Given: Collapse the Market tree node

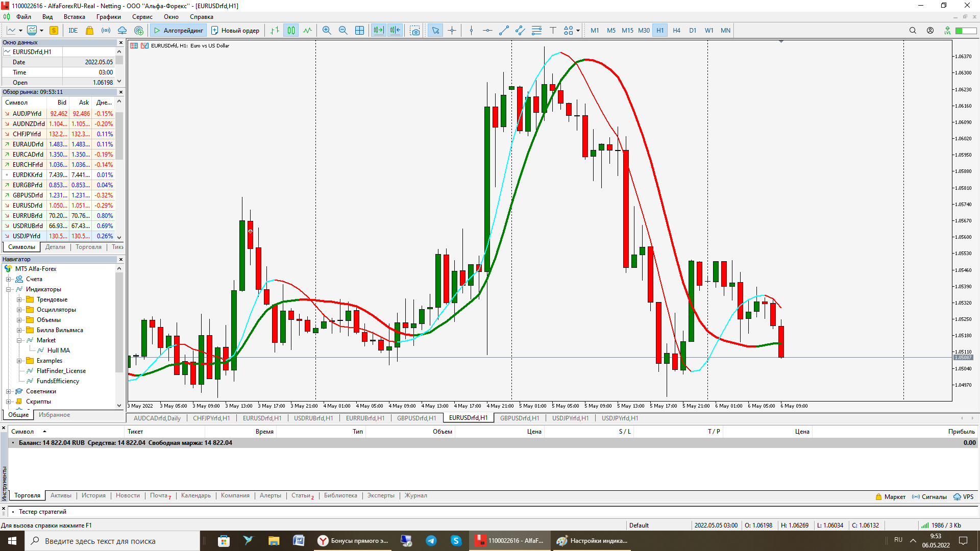Looking at the screenshot, I should tap(19, 340).
